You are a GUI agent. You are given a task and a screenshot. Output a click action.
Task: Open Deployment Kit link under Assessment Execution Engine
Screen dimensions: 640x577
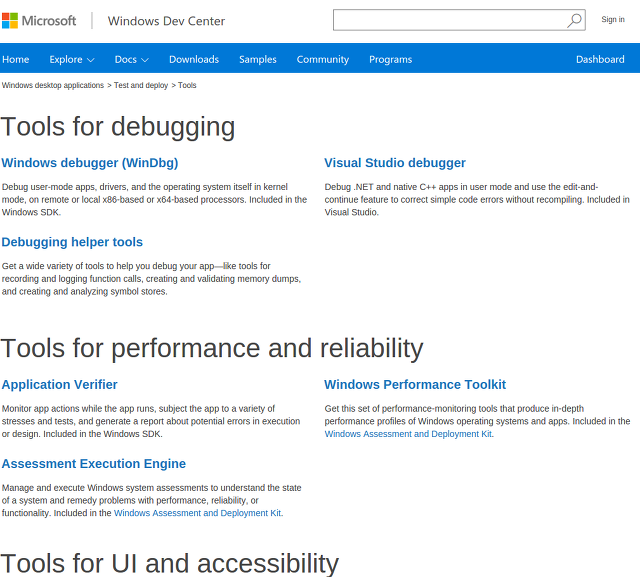(x=198, y=513)
